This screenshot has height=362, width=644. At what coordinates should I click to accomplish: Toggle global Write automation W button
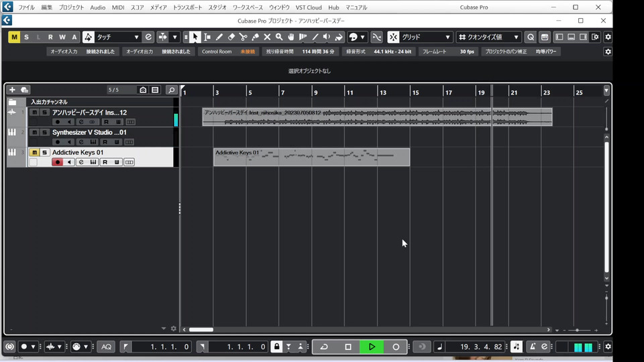click(x=62, y=37)
